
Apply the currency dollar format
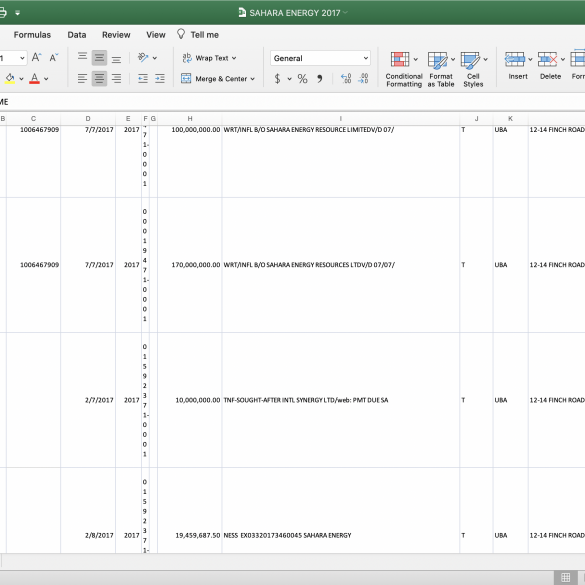277,79
